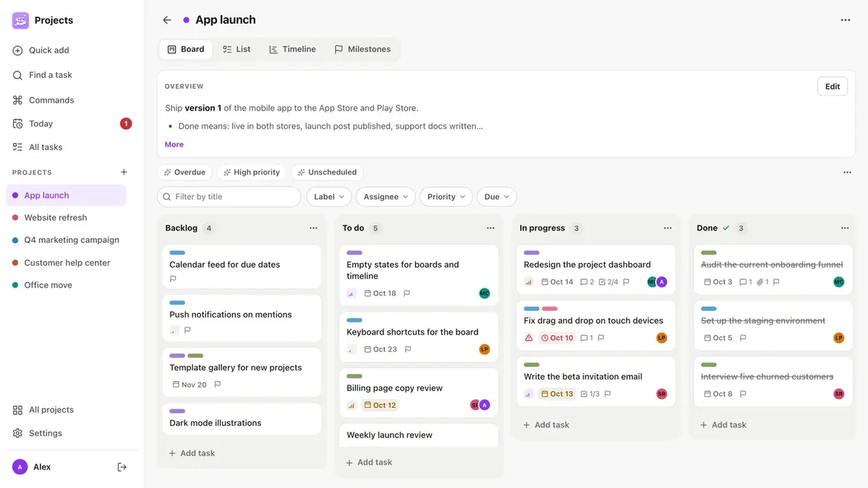Click the 1/3 subtask checkbox counter on beta email card
The height and width of the screenshot is (488, 868).
[x=590, y=394]
